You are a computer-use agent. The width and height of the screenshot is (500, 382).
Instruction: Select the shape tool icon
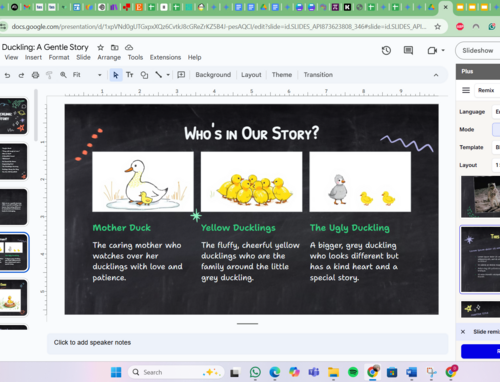tap(144, 75)
